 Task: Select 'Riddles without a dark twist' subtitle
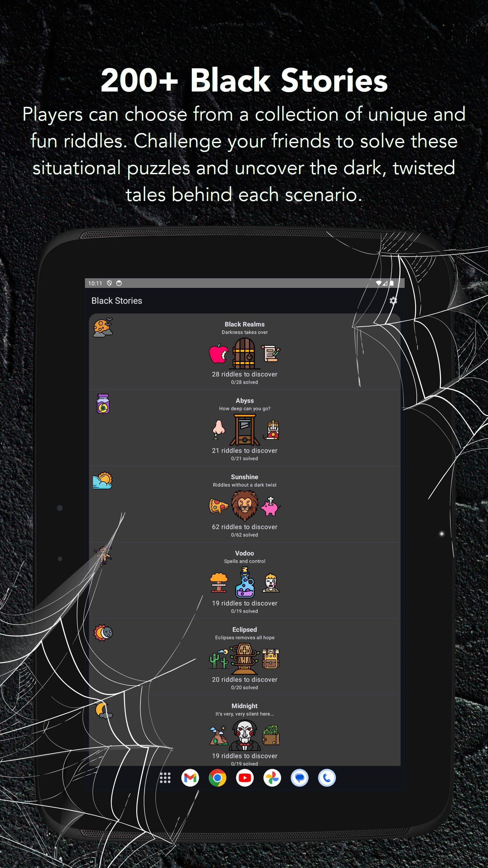tap(245, 485)
